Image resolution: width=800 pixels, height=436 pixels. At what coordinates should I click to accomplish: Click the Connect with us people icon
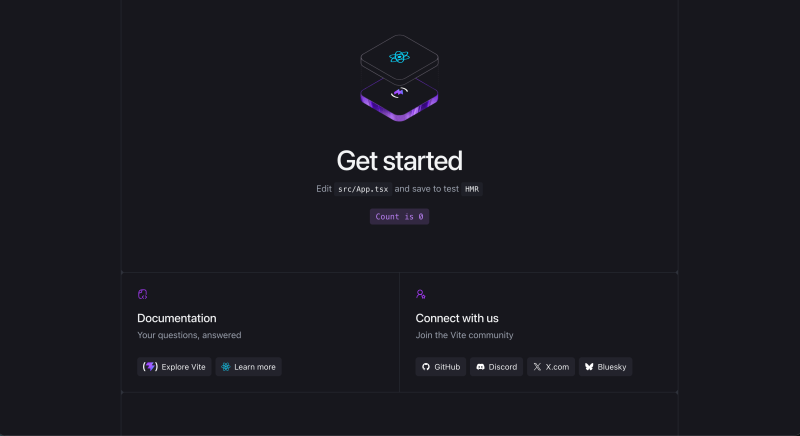[420, 294]
